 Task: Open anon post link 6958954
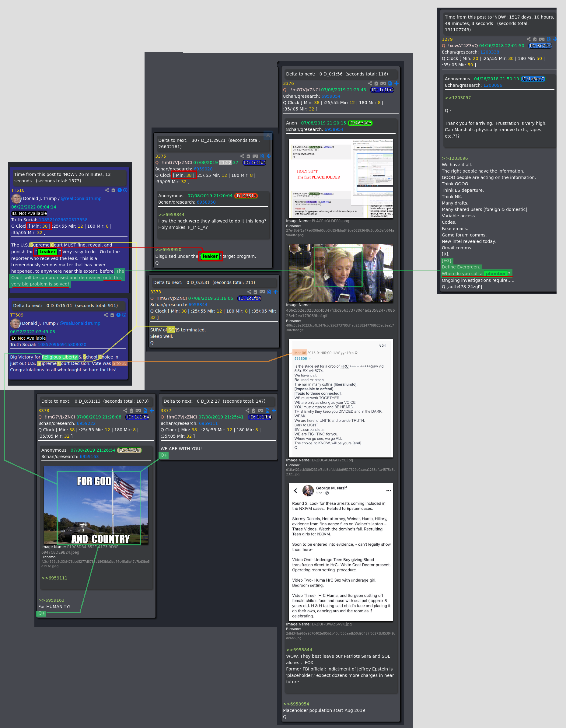[x=334, y=129]
